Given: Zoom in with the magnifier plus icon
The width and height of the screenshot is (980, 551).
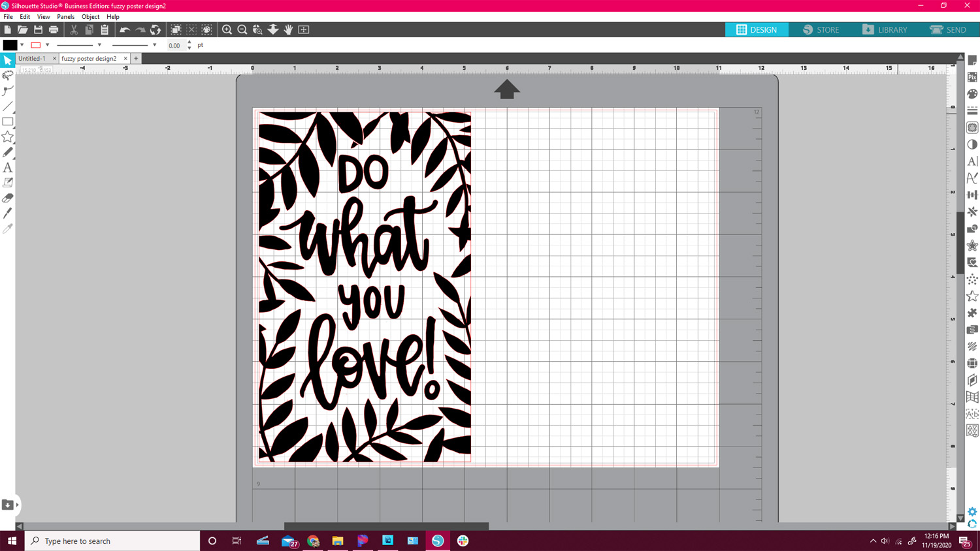Looking at the screenshot, I should tap(227, 29).
